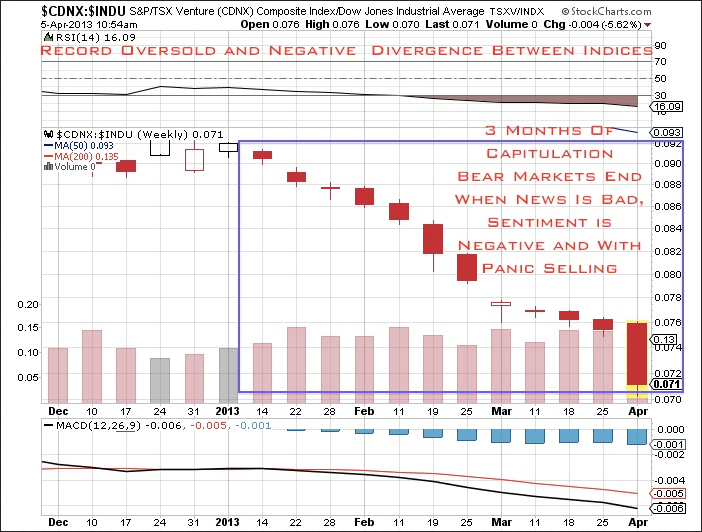This screenshot has width=702, height=532.
Task: Click the Feb label on main chart axis
Action: (x=364, y=411)
